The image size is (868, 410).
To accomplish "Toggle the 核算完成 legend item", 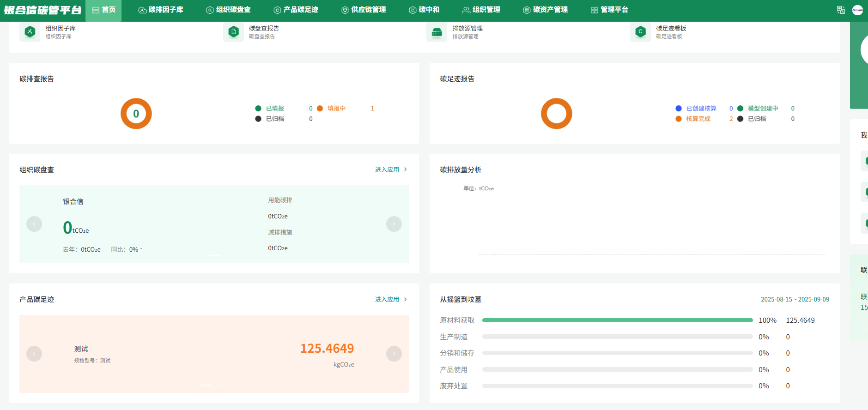I will (x=693, y=119).
